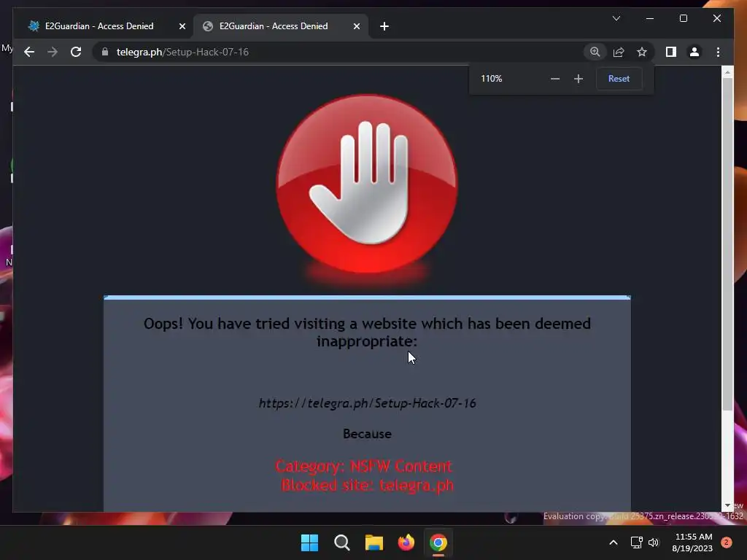
Task: Launch File Explorer from the taskbar
Action: pyautogui.click(x=374, y=542)
